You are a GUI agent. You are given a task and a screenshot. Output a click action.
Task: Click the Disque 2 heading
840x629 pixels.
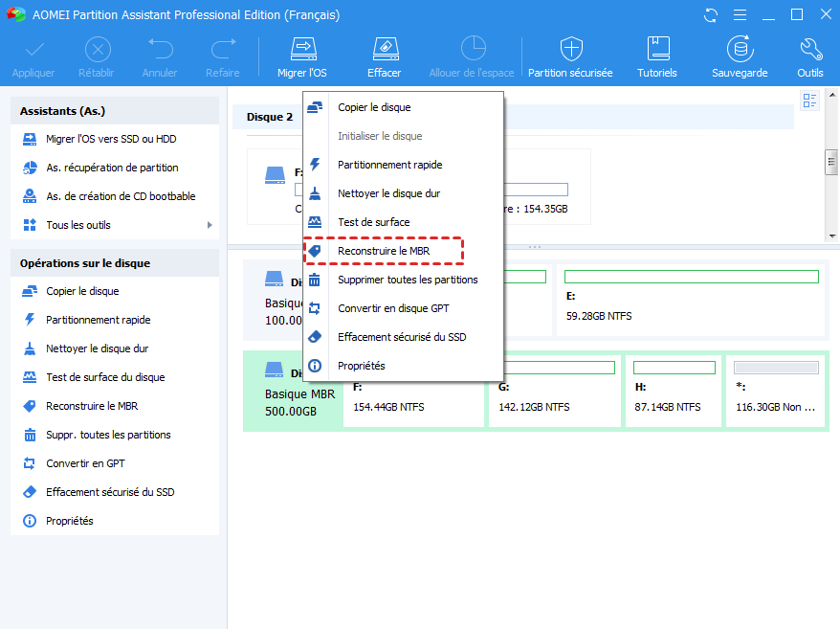270,117
